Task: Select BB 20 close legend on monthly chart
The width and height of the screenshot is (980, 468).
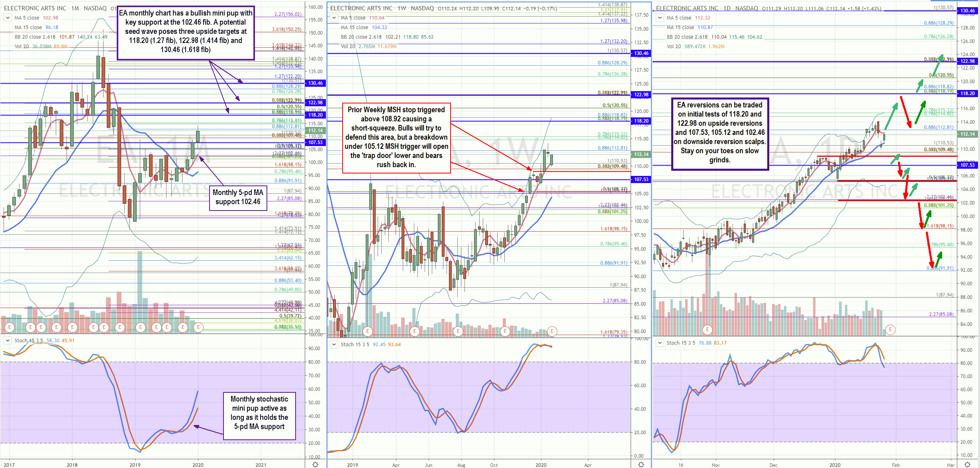Action: click(x=61, y=37)
